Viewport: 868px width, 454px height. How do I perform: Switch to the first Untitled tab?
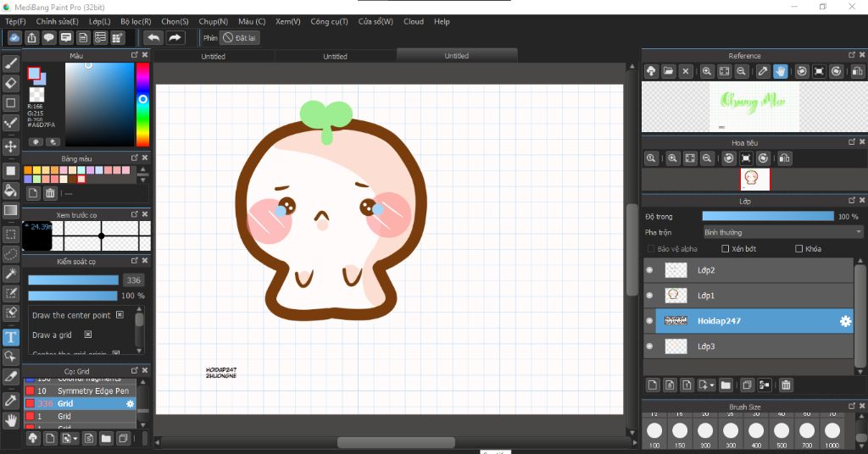[x=213, y=57]
